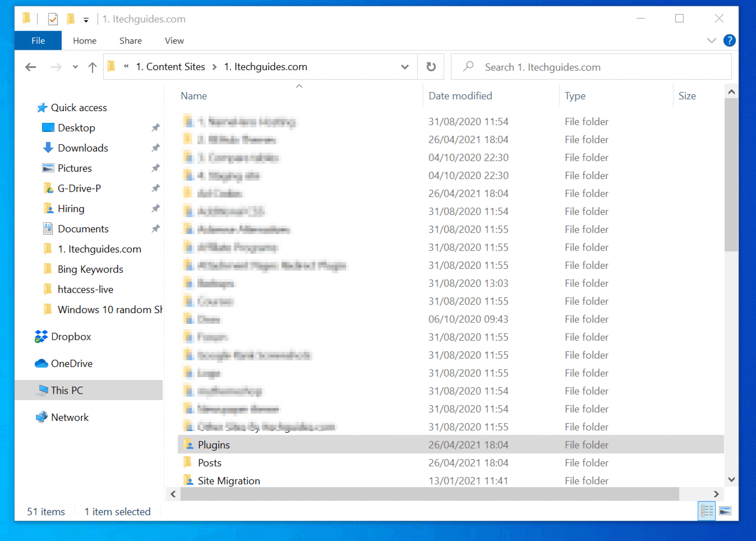Switch to Large icons view in status bar
Viewport: 756px width, 541px height.
click(725, 511)
